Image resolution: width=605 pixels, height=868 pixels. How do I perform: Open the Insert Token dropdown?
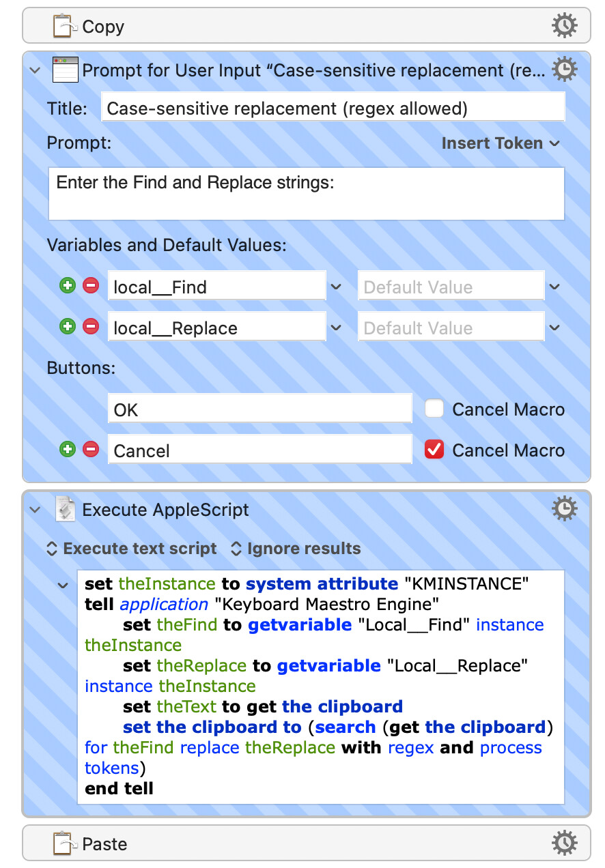click(x=501, y=143)
